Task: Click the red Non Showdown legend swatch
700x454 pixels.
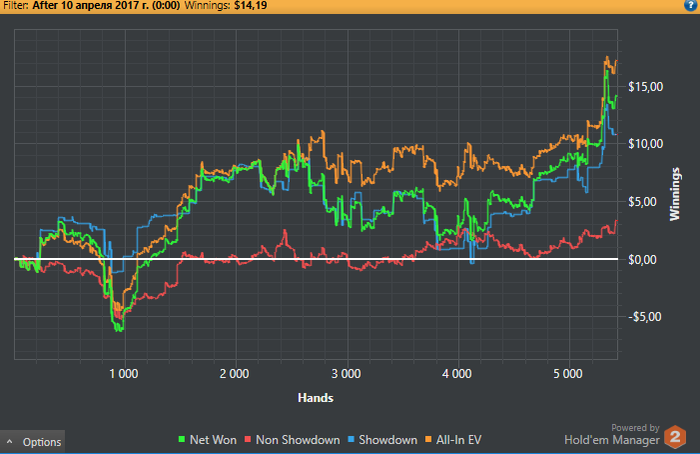Action: 248,440
